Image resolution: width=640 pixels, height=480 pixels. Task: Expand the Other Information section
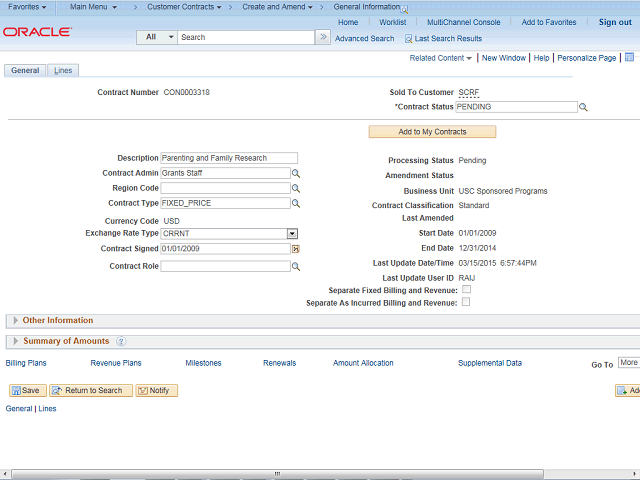click(15, 321)
